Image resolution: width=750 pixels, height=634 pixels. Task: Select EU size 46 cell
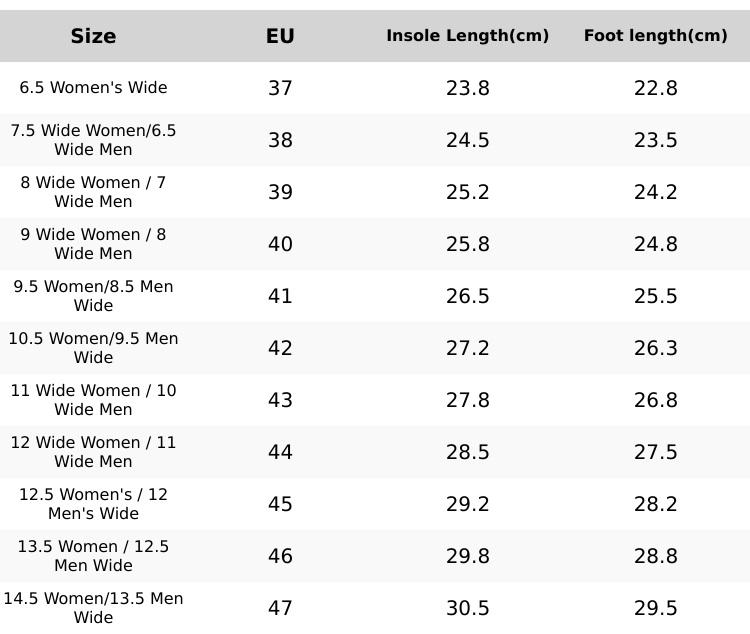tap(280, 556)
